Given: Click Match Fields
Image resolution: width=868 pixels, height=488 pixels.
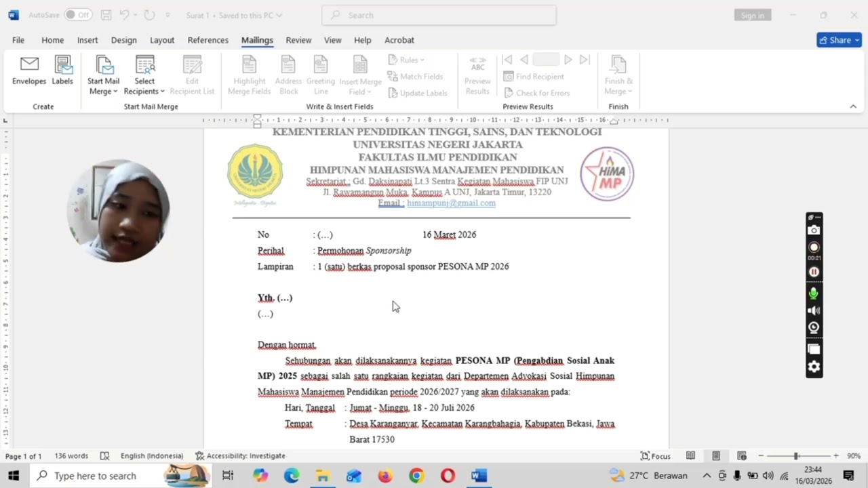Looking at the screenshot, I should click(415, 77).
